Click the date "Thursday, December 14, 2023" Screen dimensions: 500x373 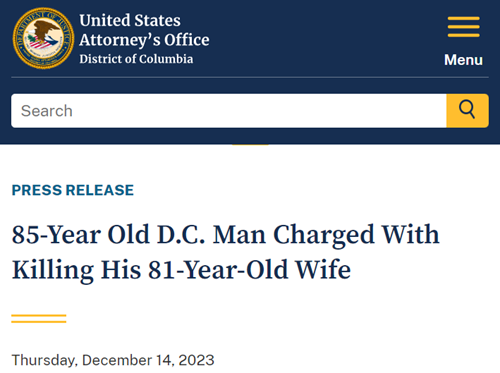[113, 360]
